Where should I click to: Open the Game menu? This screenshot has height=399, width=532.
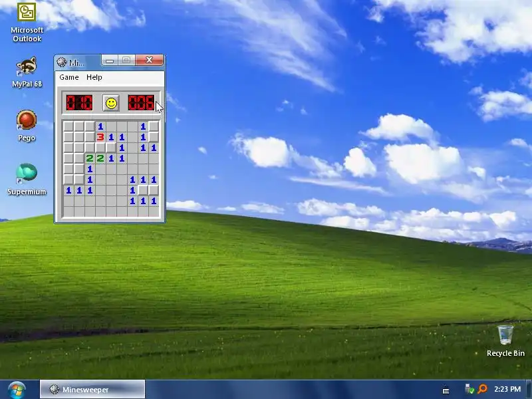(69, 77)
